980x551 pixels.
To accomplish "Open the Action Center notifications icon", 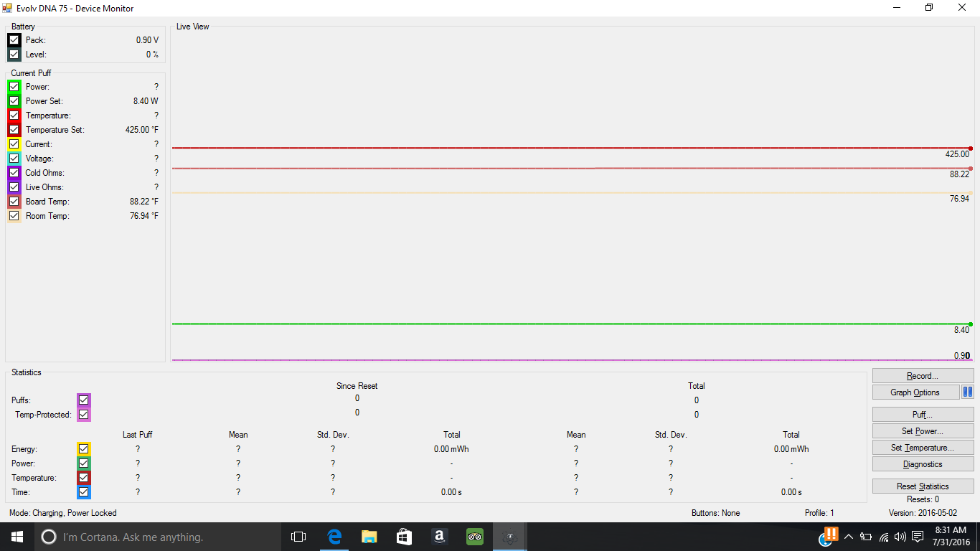I will (x=918, y=537).
